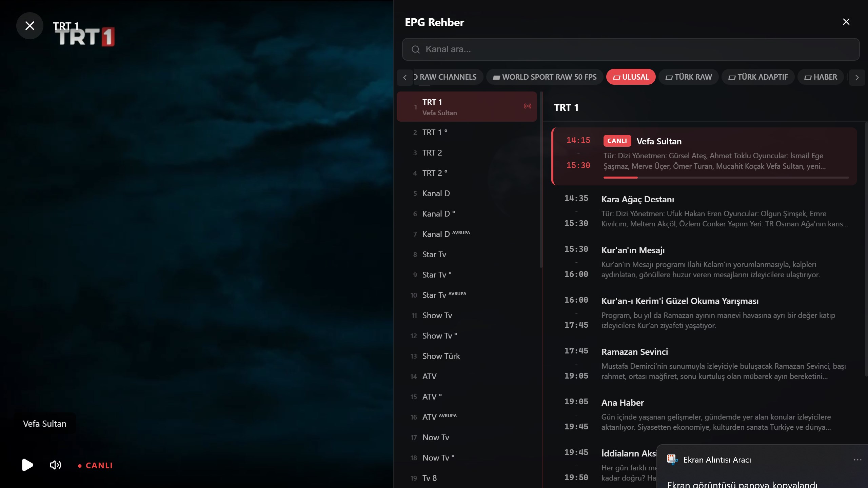Screen dimensions: 868x488
Task: Select channel 19 Tv 8
Action: pos(467,478)
